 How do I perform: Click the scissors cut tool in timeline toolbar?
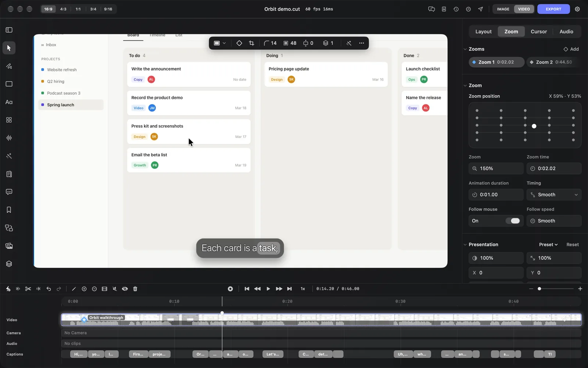tap(28, 289)
